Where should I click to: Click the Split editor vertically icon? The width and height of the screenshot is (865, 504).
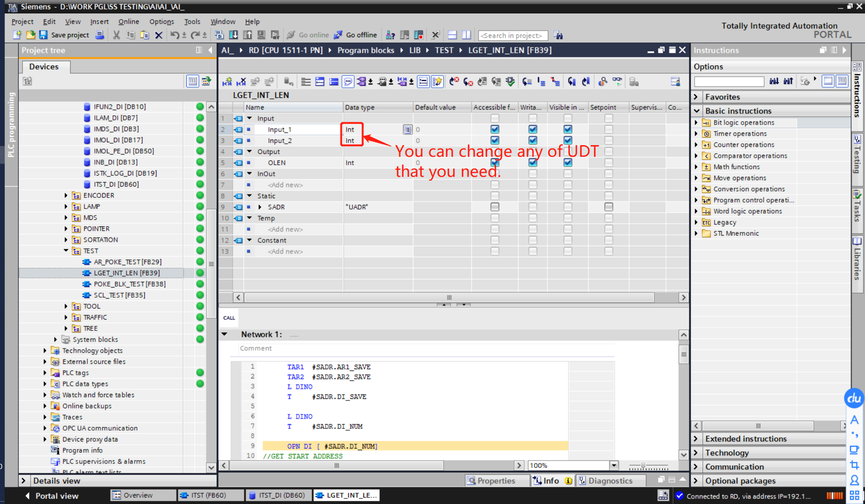(466, 35)
